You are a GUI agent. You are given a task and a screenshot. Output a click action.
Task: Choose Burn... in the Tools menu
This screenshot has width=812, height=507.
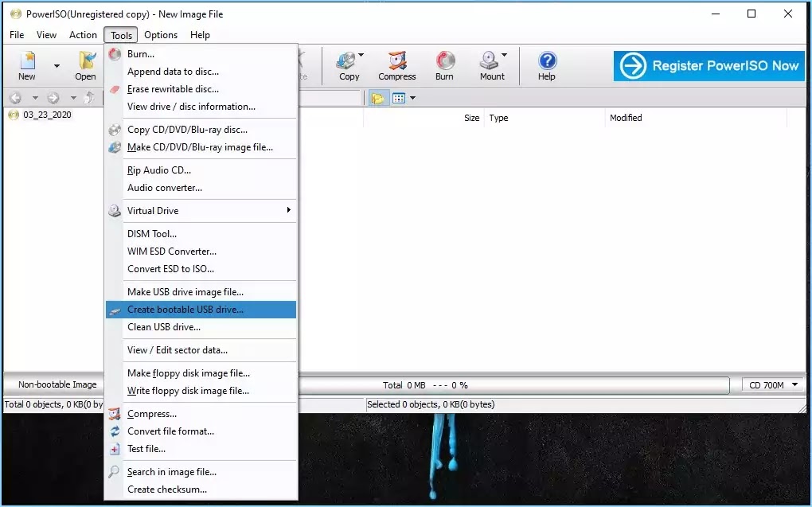(x=201, y=54)
